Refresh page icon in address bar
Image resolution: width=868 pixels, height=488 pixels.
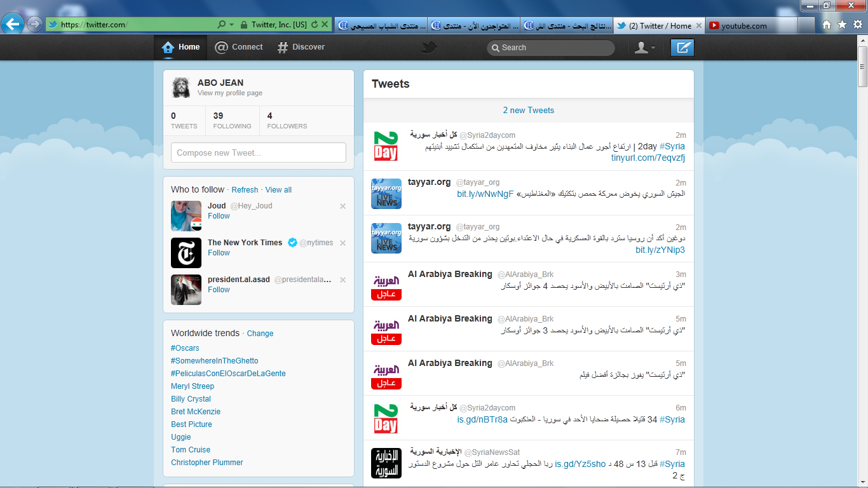(x=314, y=25)
